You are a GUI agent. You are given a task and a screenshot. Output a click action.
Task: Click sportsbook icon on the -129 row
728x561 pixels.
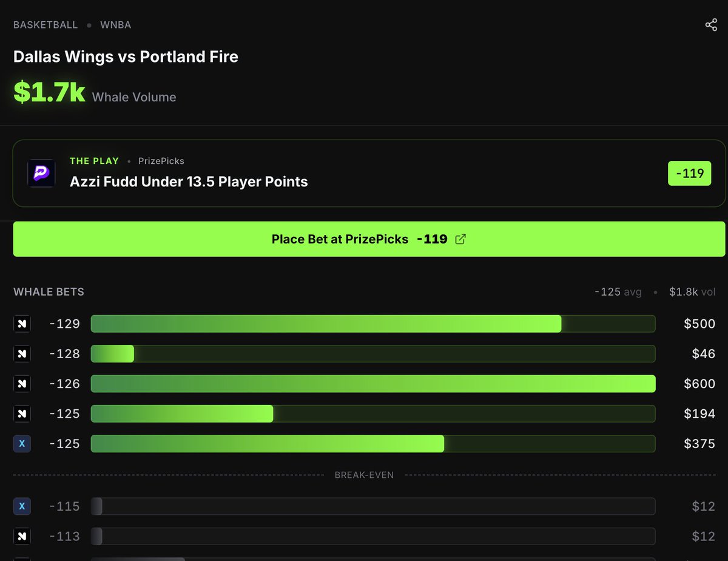coord(22,324)
